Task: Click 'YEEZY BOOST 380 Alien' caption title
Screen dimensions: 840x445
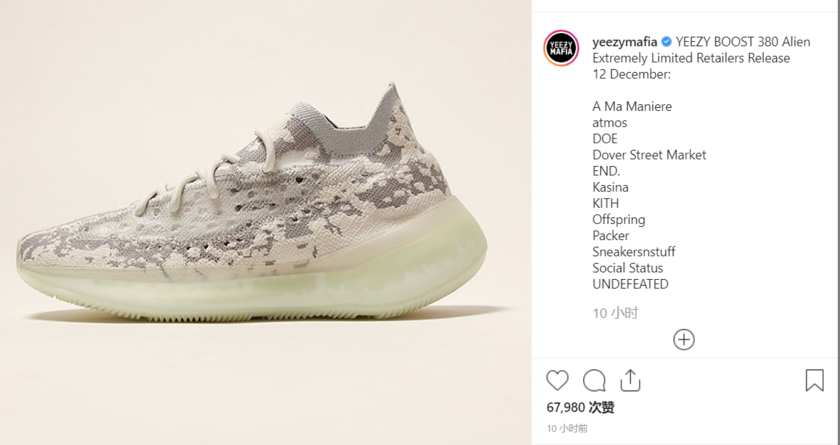Action: (x=743, y=42)
